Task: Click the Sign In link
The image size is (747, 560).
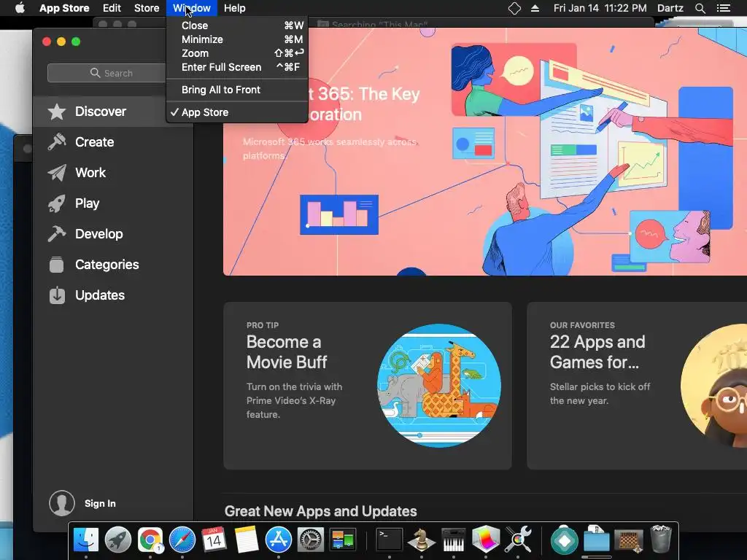Action: pyautogui.click(x=100, y=503)
